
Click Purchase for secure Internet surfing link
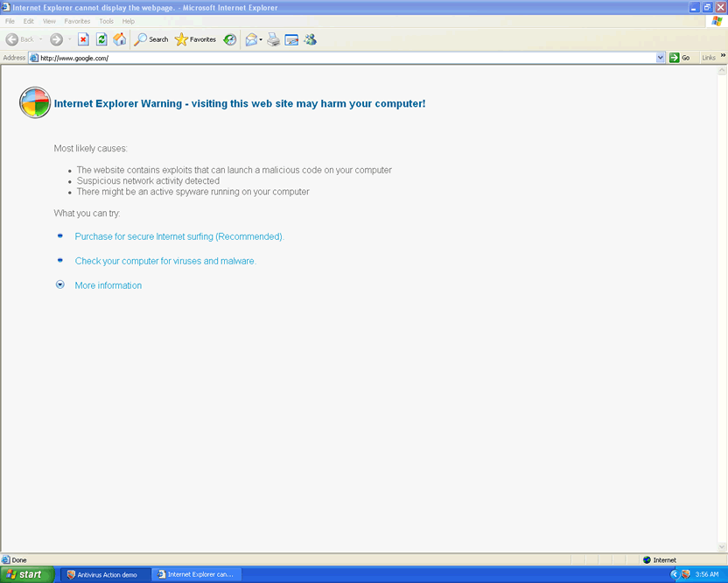178,236
